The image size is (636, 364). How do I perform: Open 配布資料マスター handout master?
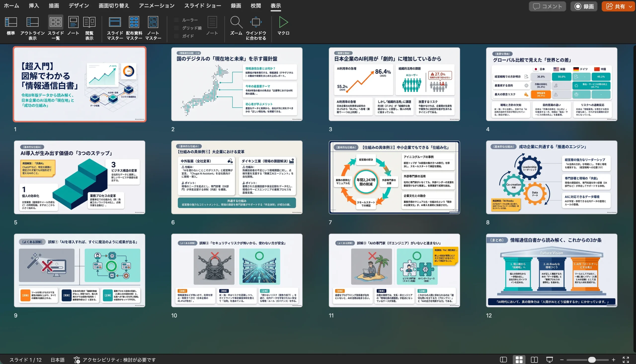point(134,28)
